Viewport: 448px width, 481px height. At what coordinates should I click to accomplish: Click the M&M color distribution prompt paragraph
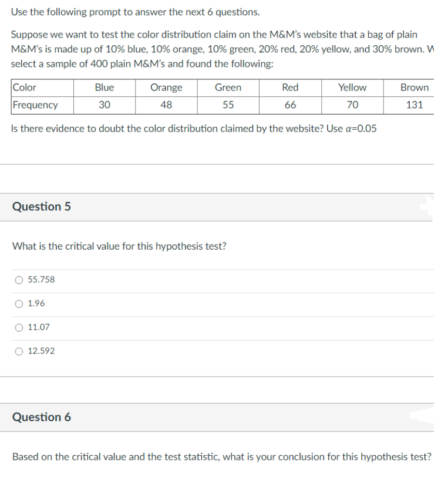point(217,49)
